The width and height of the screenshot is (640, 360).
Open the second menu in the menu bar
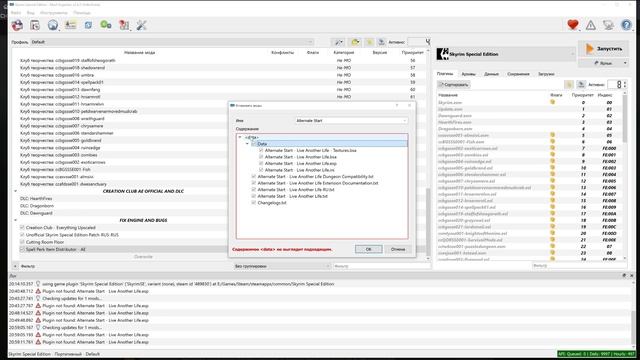coord(31,13)
